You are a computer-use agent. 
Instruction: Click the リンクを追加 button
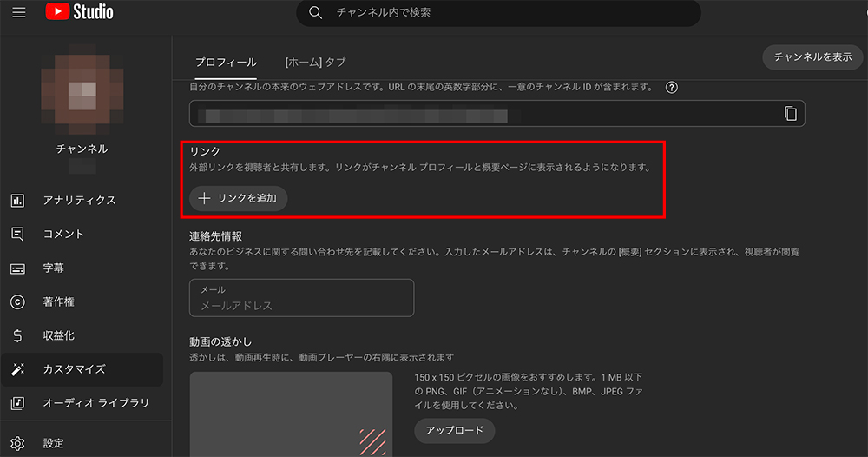point(238,198)
